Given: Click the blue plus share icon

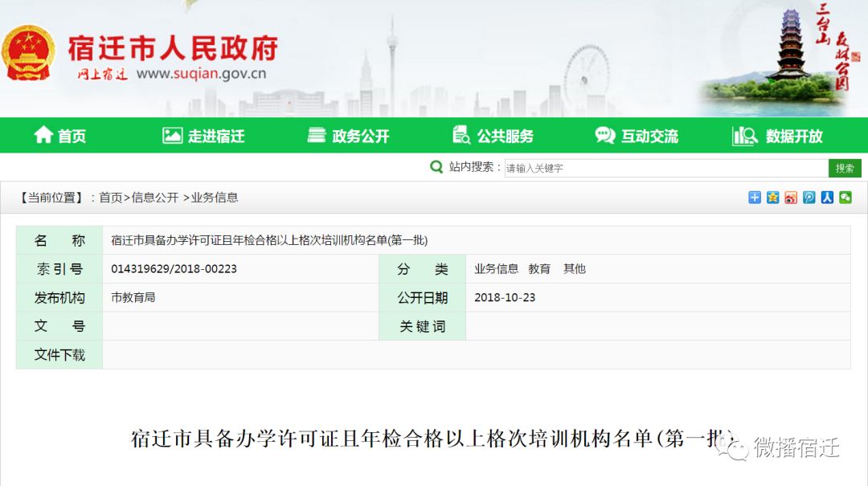Looking at the screenshot, I should 754,198.
